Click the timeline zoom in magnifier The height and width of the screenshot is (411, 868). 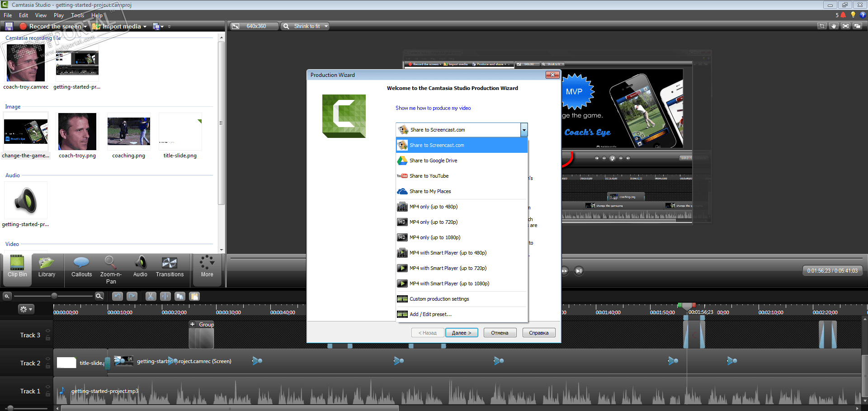click(99, 296)
